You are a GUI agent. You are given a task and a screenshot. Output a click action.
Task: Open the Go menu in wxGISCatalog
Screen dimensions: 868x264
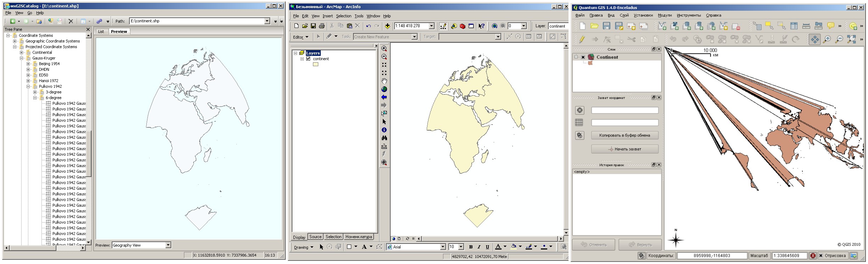[x=30, y=13]
